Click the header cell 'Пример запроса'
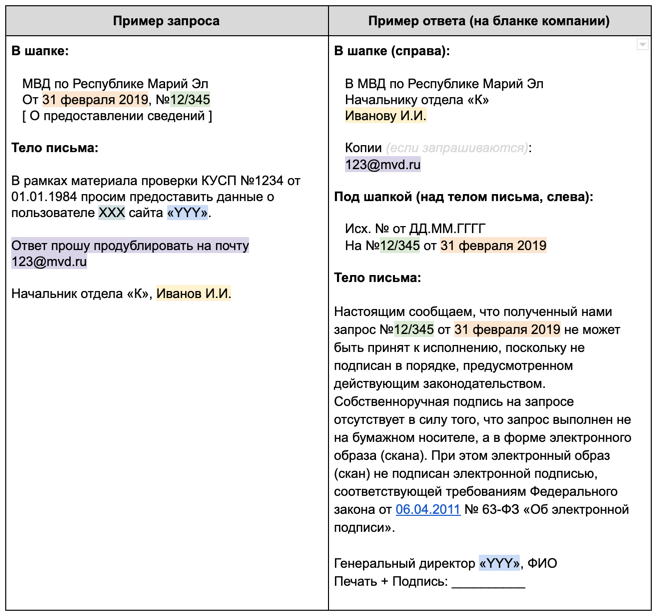 pyautogui.click(x=166, y=21)
